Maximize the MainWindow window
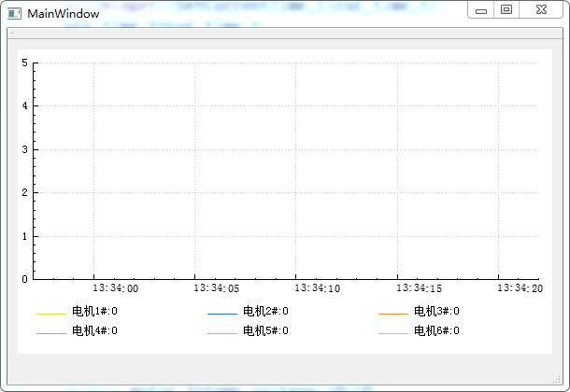 tap(506, 9)
